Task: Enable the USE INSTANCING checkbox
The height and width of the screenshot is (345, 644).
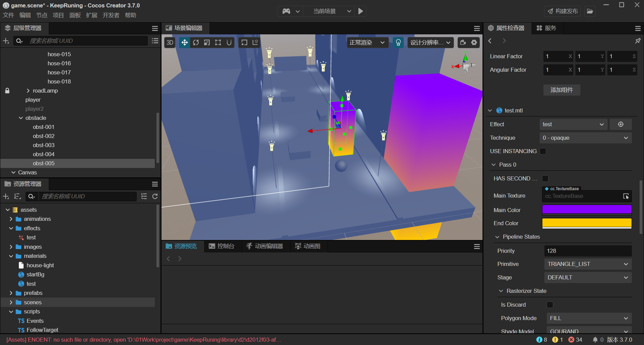Action: point(542,151)
